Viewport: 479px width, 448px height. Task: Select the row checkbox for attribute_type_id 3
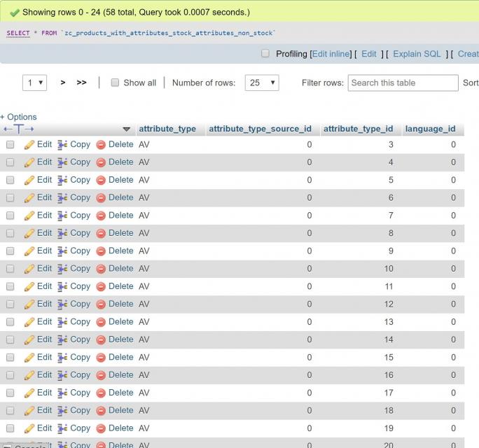(x=10, y=144)
